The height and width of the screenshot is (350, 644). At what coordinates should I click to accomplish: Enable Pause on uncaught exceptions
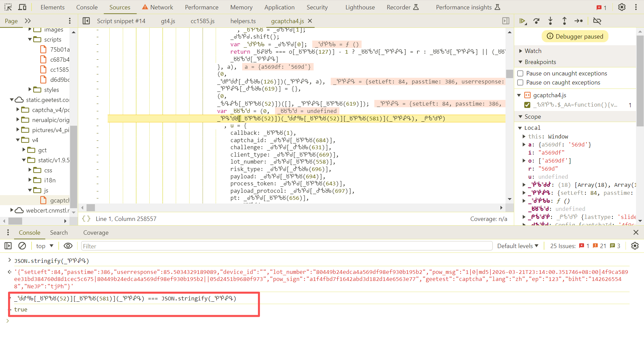520,73
